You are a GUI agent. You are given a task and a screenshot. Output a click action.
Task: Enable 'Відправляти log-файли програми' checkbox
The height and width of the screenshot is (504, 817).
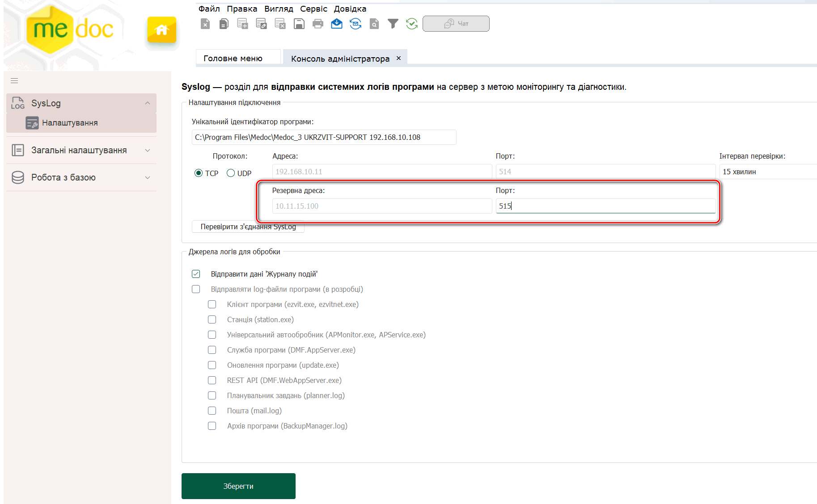point(196,289)
